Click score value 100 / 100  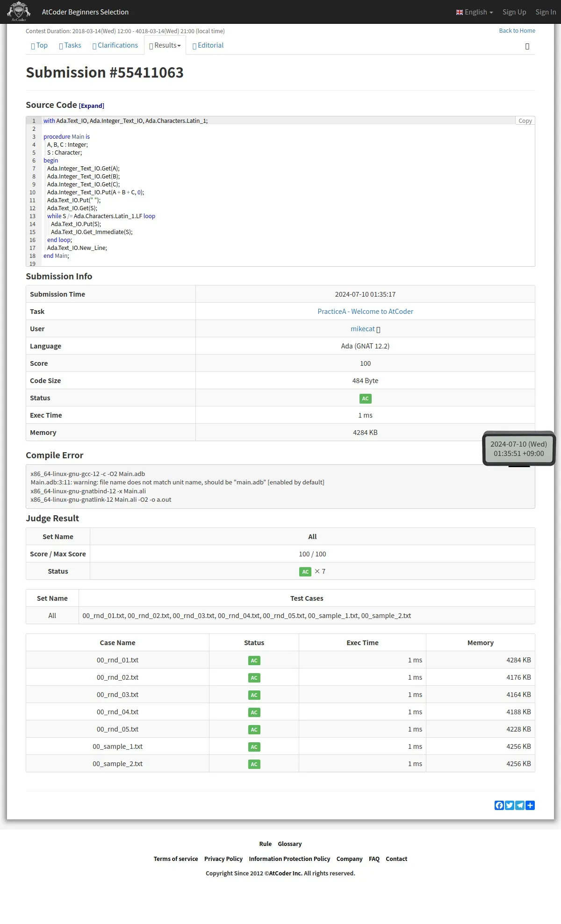click(312, 554)
